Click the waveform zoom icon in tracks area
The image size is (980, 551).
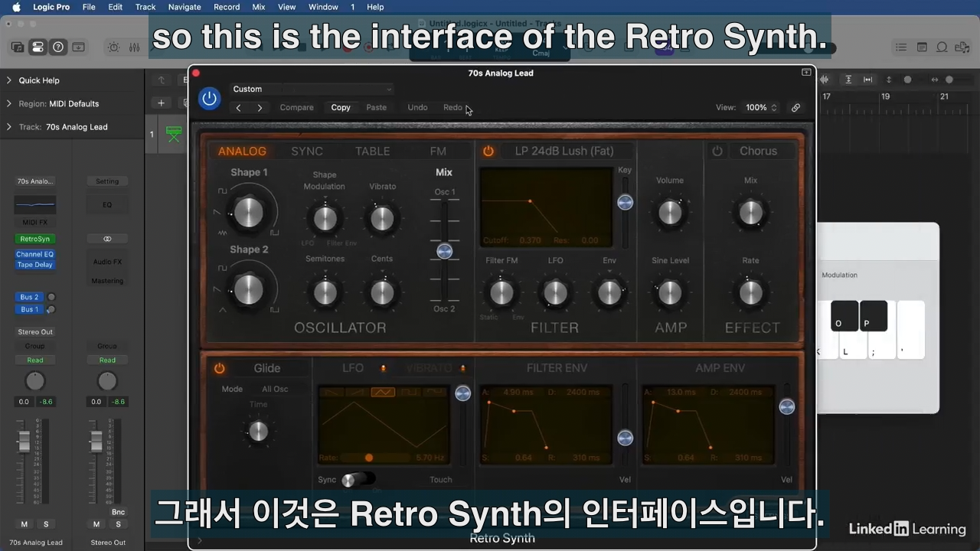pos(825,80)
